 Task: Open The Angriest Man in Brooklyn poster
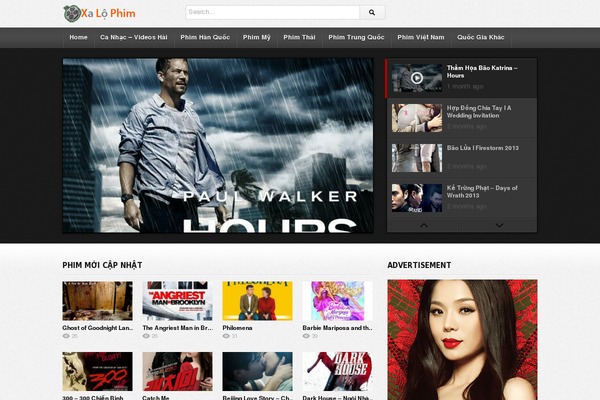pyautogui.click(x=178, y=301)
